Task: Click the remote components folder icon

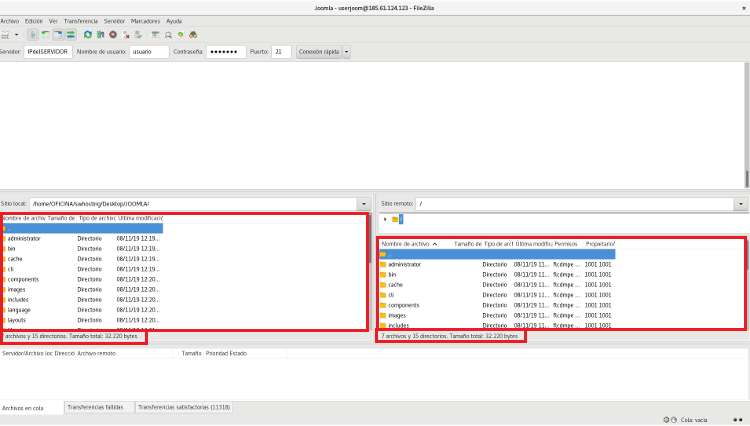Action: pos(383,305)
